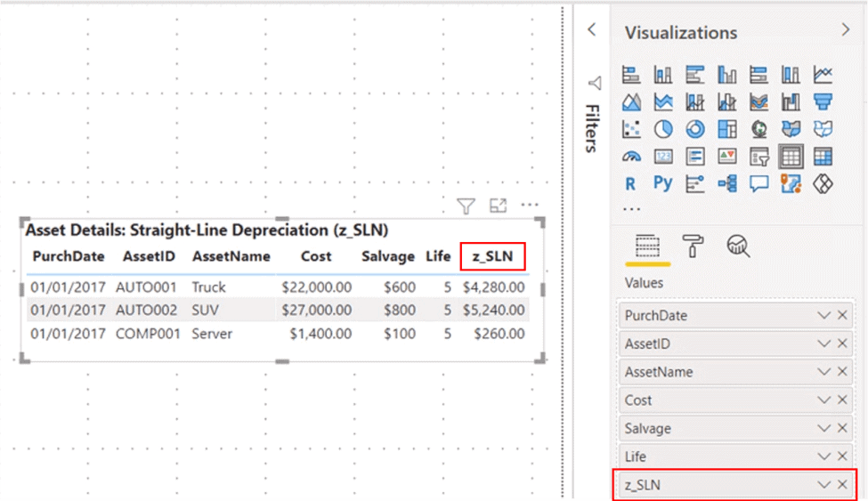Select the Donut chart visual
Viewport: 868px width, 501px height.
pyautogui.click(x=694, y=129)
